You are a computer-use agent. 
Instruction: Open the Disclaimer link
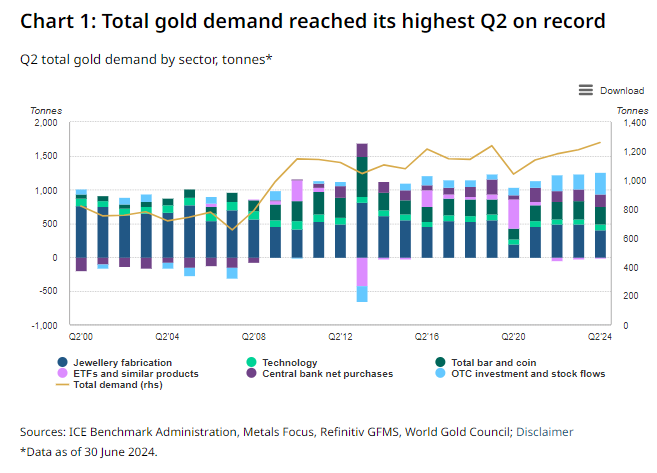545,432
